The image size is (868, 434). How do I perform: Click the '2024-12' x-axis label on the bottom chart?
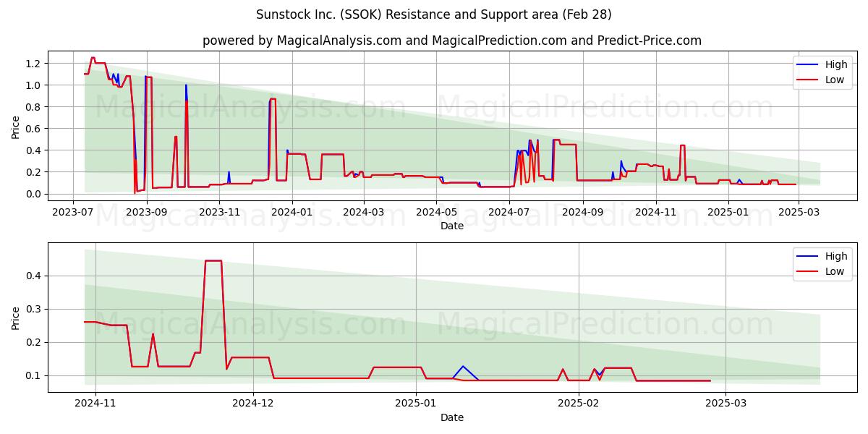point(254,404)
